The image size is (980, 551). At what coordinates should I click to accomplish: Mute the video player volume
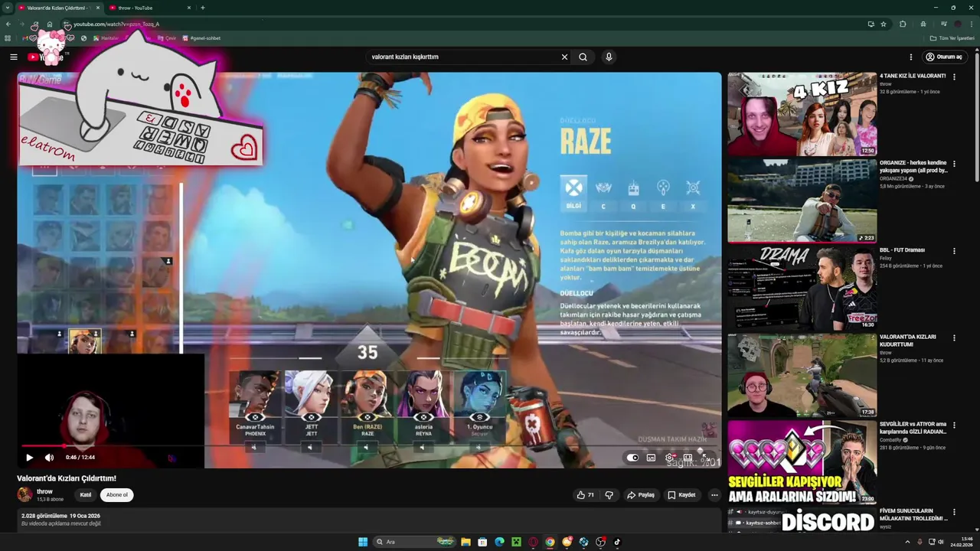(x=49, y=458)
